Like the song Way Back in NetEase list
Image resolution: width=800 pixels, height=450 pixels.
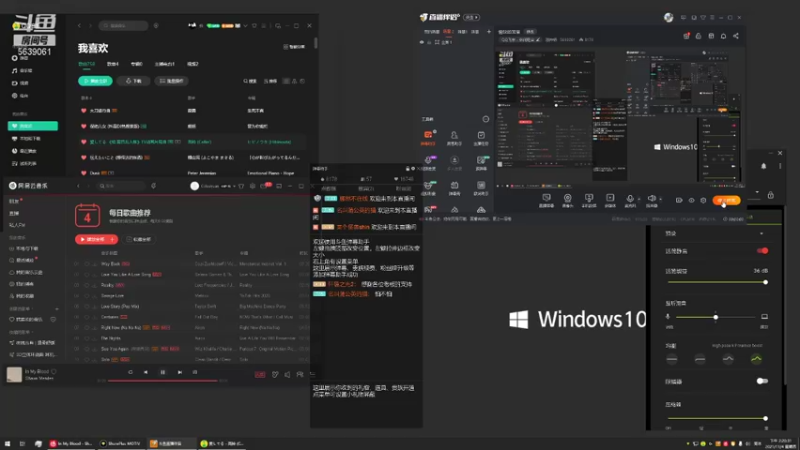point(86,264)
